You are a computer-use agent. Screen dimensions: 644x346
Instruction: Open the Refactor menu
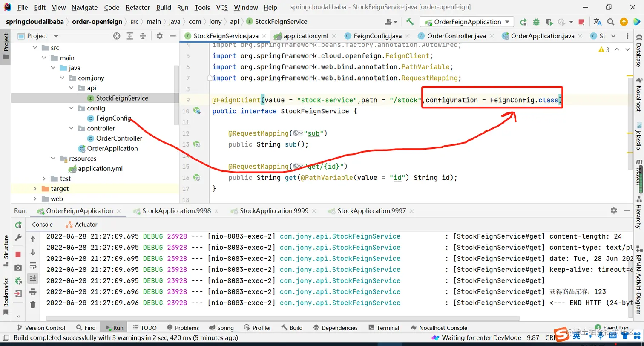click(x=138, y=7)
